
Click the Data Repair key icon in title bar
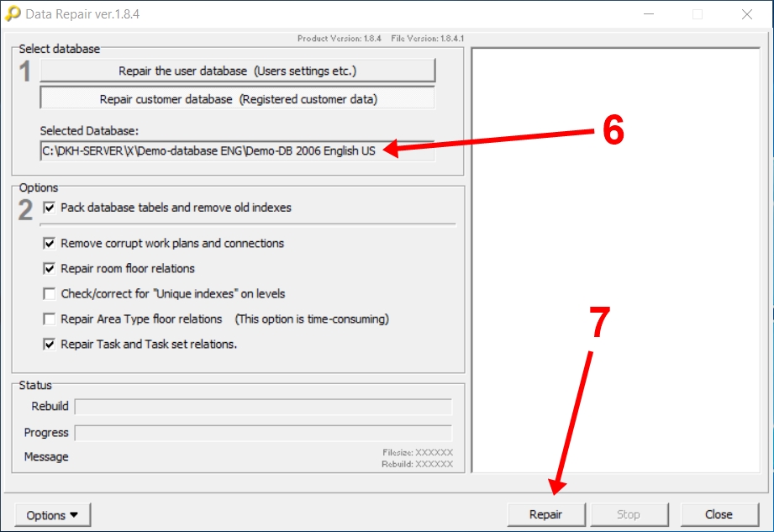[x=12, y=13]
